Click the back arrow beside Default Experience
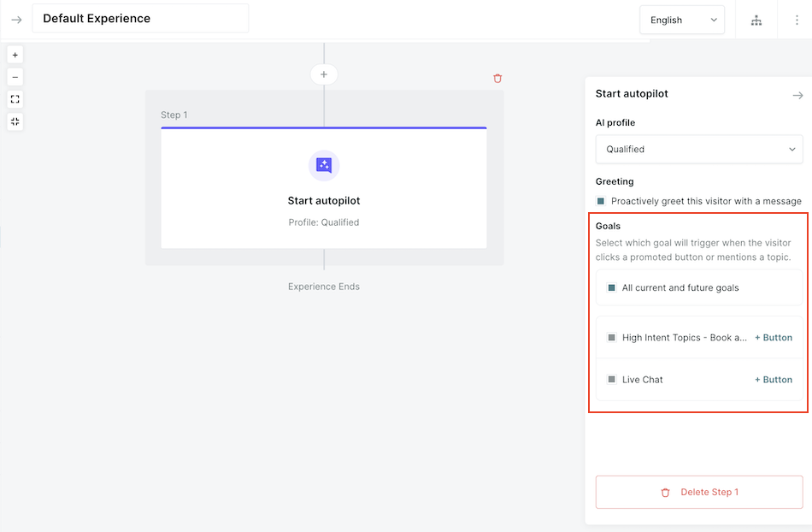 (x=16, y=20)
